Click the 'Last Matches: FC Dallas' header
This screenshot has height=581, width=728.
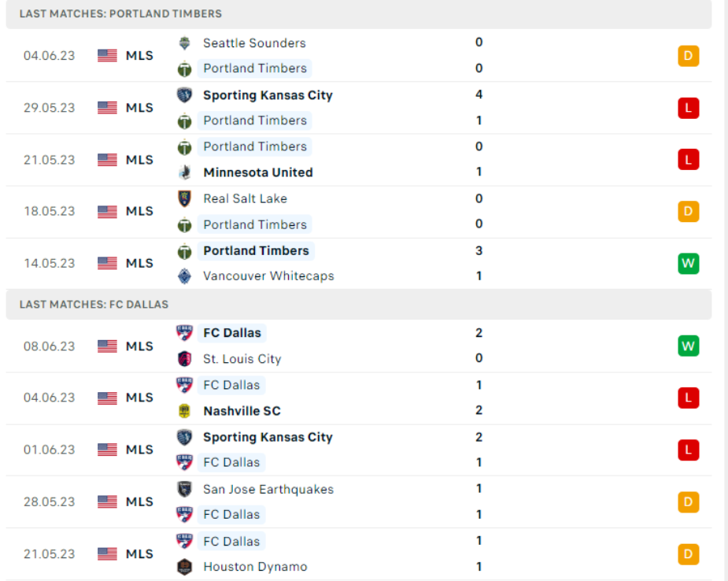94,304
